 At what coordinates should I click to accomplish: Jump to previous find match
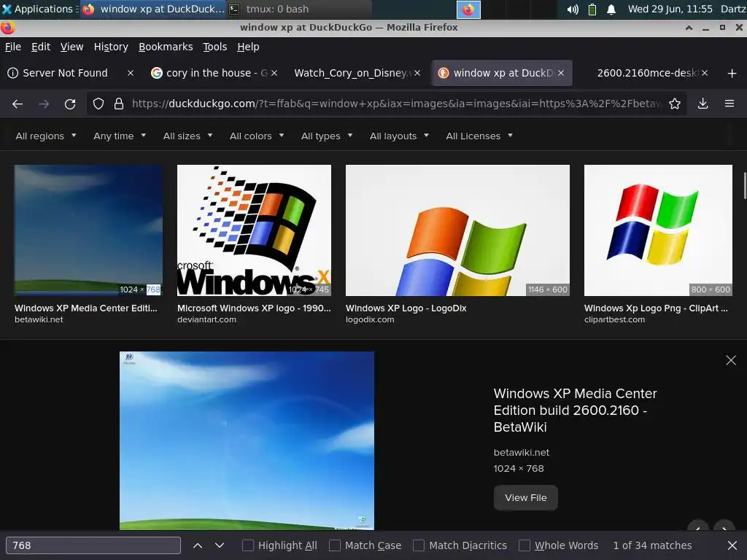[x=198, y=545]
